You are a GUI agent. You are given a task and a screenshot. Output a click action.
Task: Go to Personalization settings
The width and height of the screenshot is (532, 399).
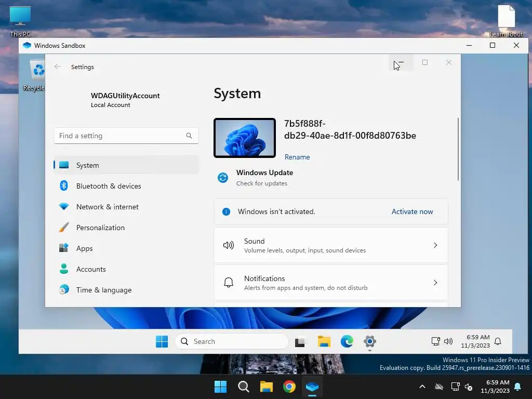pos(126,228)
